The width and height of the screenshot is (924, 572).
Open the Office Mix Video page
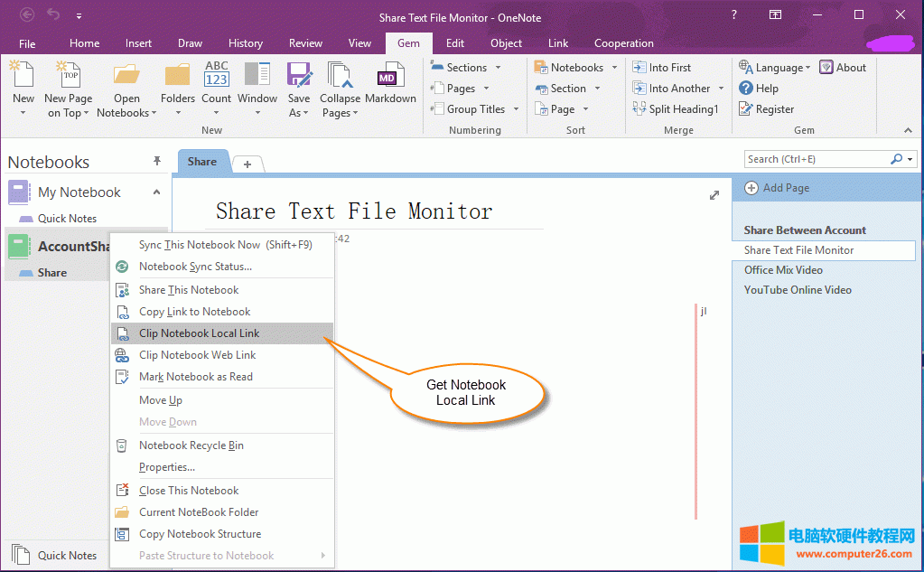[783, 270]
